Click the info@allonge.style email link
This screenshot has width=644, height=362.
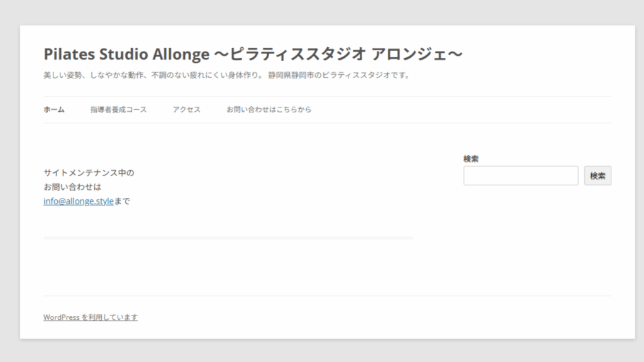coord(79,201)
